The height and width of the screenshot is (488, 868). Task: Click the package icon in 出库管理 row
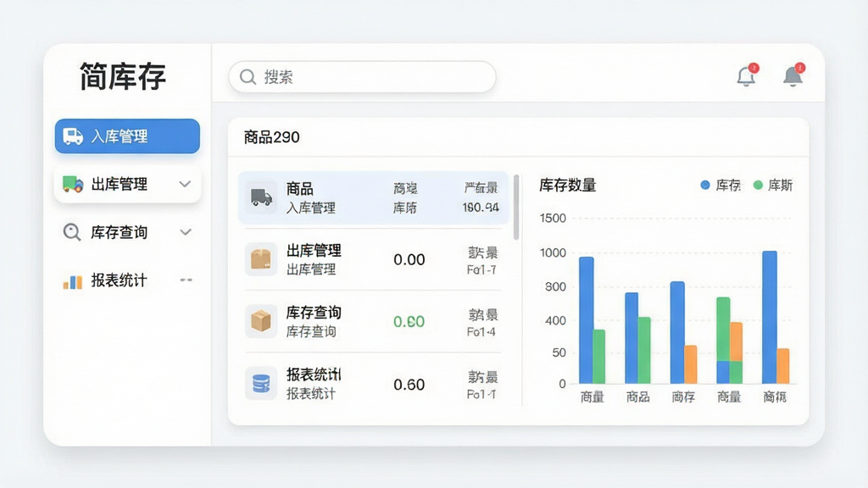(x=261, y=259)
